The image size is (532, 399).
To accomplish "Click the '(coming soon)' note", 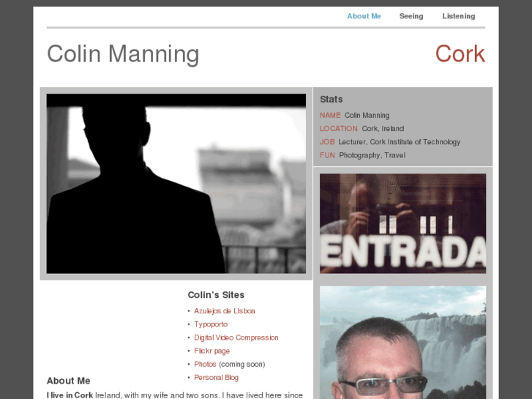I will click(242, 364).
